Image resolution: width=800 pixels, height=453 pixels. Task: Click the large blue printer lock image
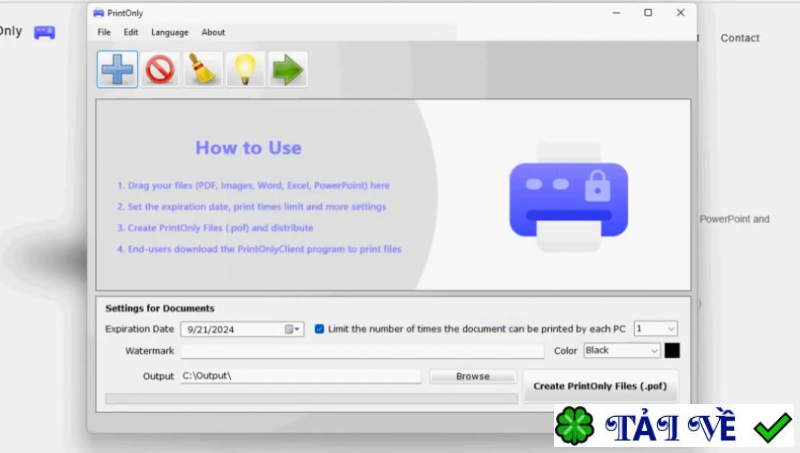click(x=569, y=197)
